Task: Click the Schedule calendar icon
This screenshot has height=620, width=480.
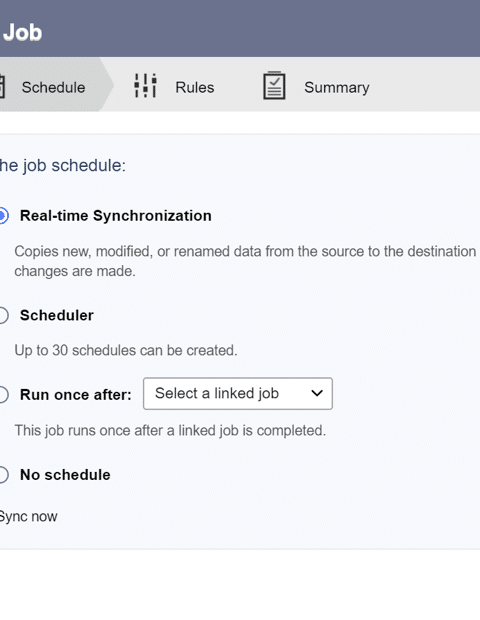Action: click(x=2, y=86)
